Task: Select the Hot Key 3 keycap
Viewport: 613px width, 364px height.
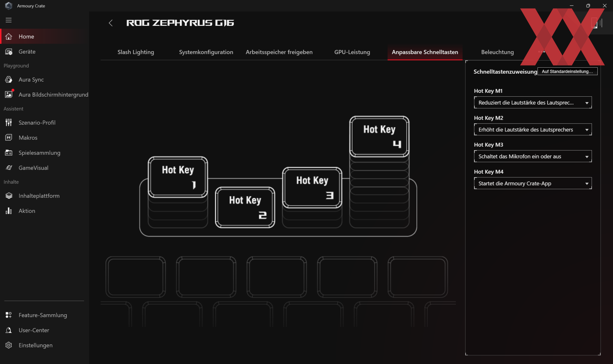Action: pyautogui.click(x=312, y=188)
